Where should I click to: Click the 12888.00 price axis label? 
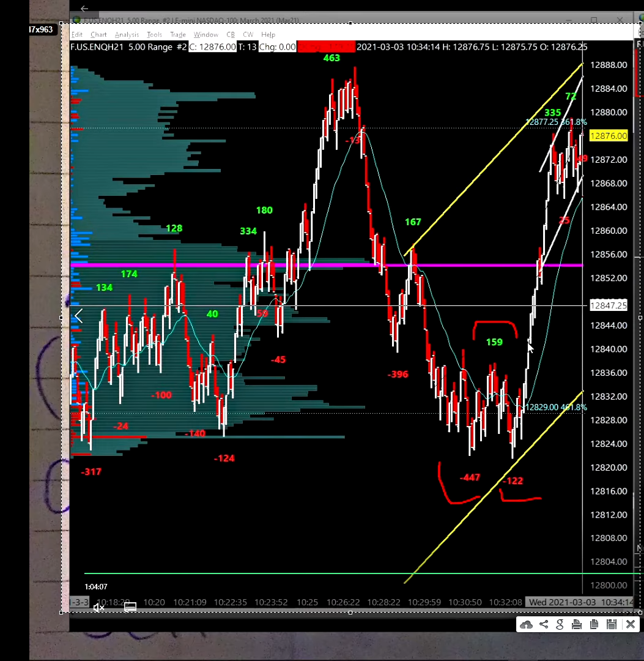(609, 65)
